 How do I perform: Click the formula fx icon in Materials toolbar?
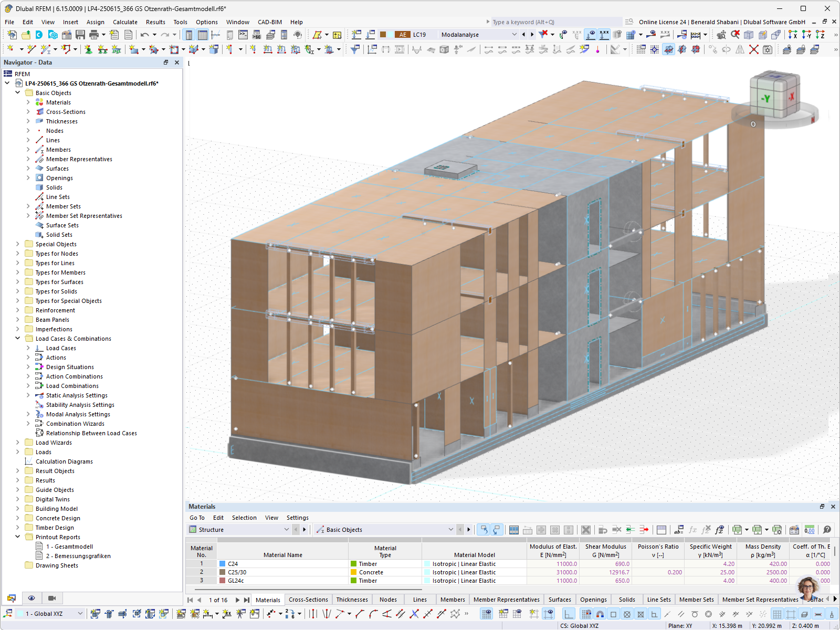pos(693,530)
